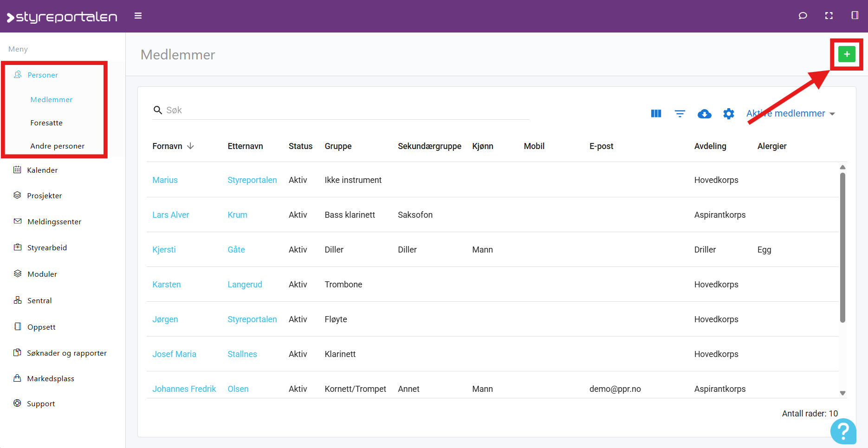Open the Kalender menu item
The height and width of the screenshot is (448, 868).
pos(42,170)
